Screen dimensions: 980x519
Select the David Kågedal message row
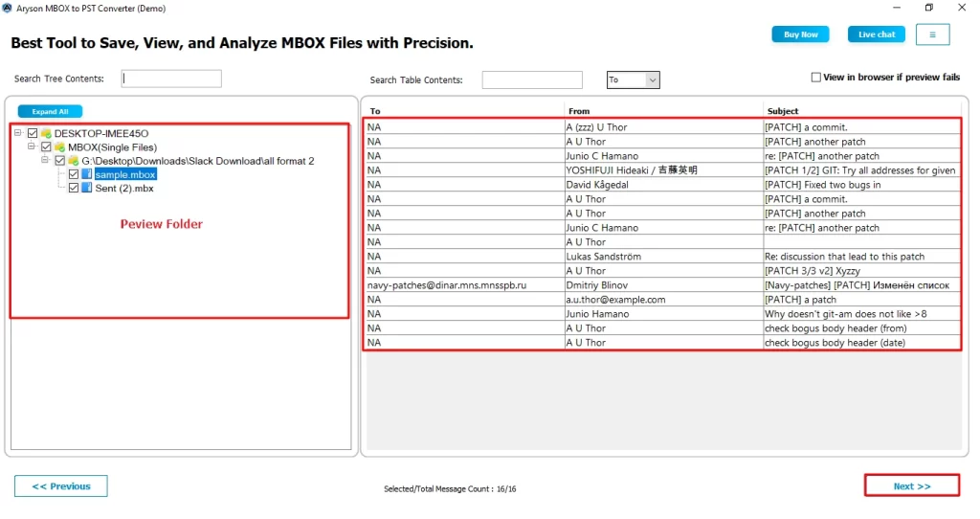(662, 185)
